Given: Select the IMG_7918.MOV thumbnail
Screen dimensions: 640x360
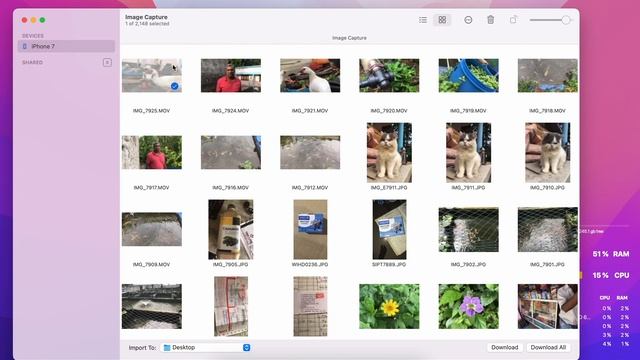Looking at the screenshot, I should click(x=548, y=76).
